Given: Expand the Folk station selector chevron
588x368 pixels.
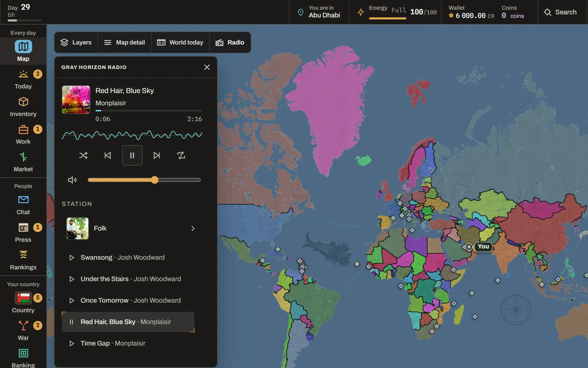Looking at the screenshot, I should (193, 228).
